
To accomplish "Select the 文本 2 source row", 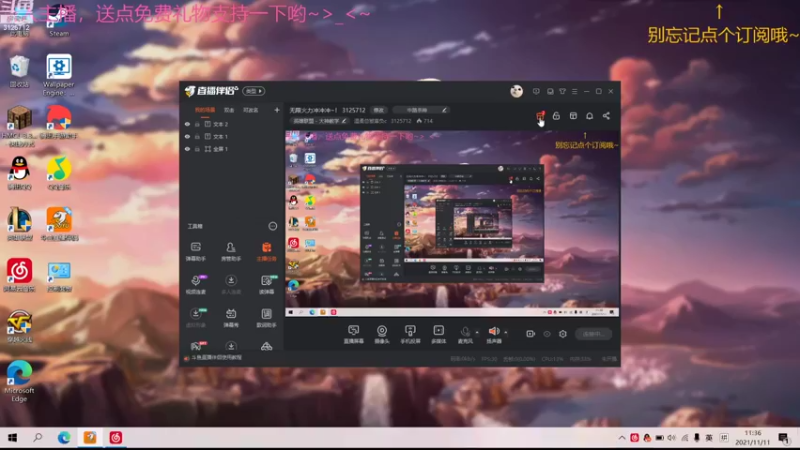I will (232, 124).
